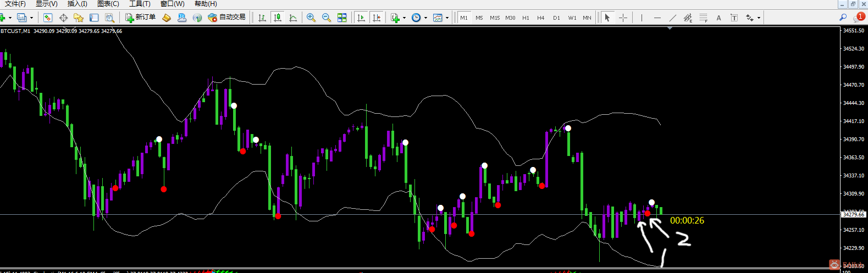Toggle 自动交易 auto trading button
This screenshot has width=868, height=273.
tap(226, 18)
